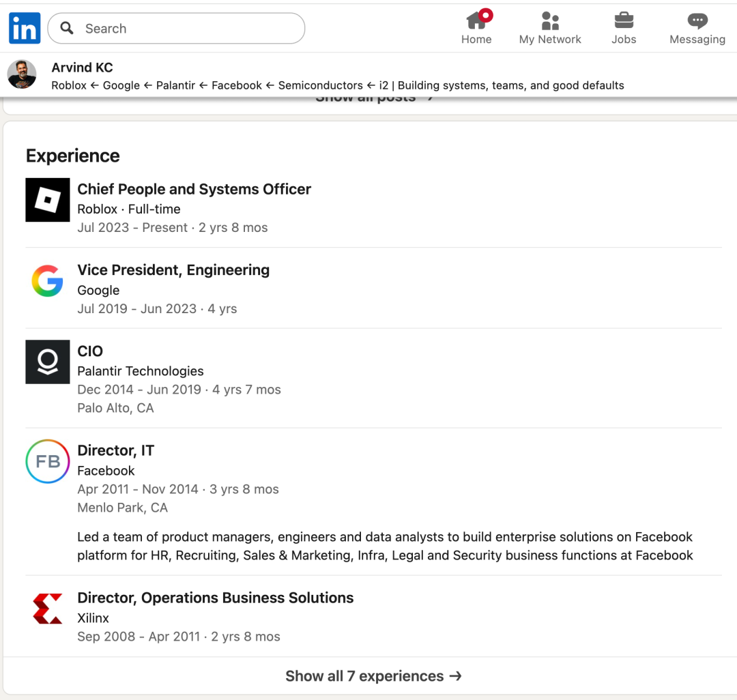Click the Google company logo

[x=48, y=281]
